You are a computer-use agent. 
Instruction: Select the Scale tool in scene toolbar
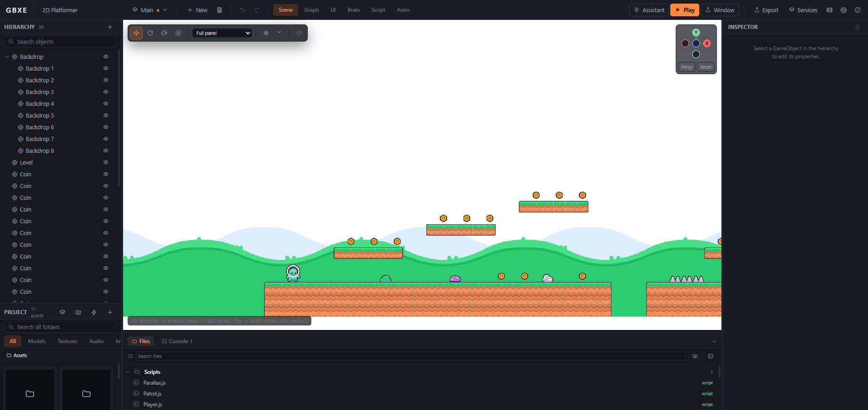tap(164, 33)
